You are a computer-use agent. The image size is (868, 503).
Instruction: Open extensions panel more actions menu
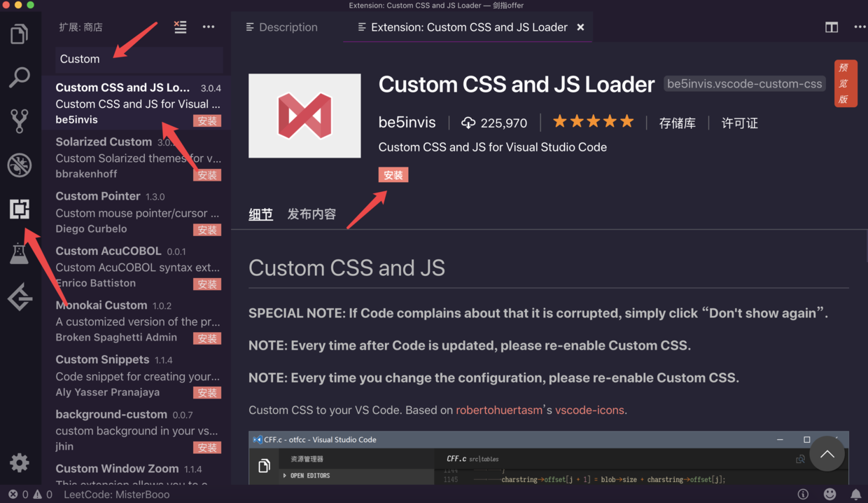209,27
